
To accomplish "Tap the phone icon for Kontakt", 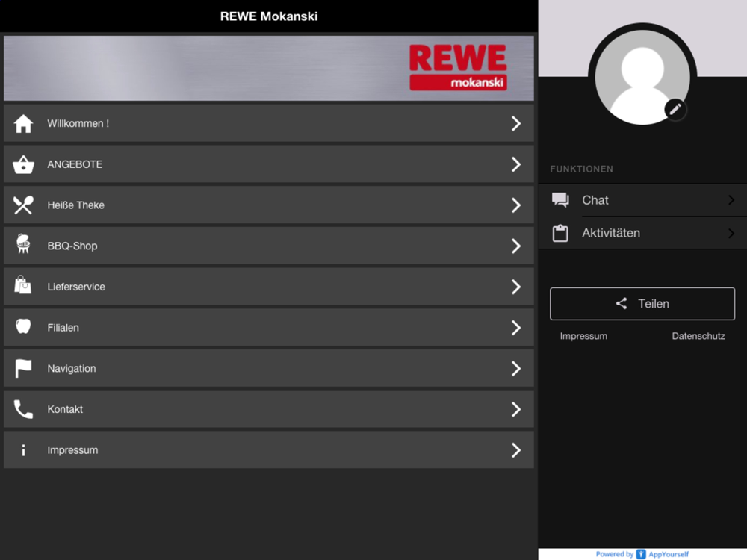I will coord(23,409).
